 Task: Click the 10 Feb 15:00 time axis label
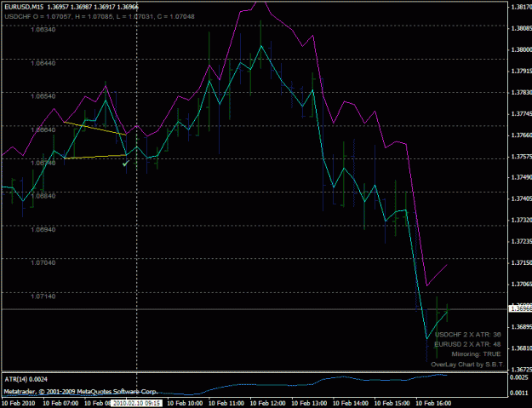pos(392,403)
